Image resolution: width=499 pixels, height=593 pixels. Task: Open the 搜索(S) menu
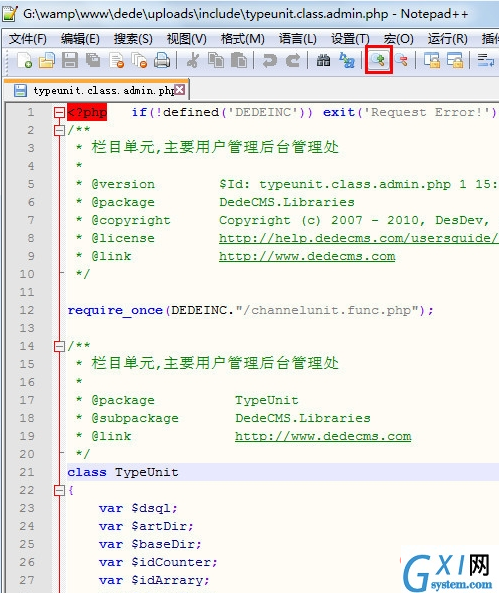(133, 39)
